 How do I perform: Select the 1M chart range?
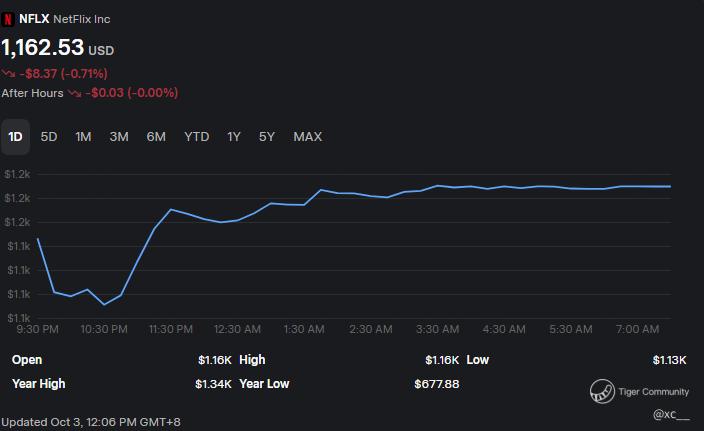84,137
